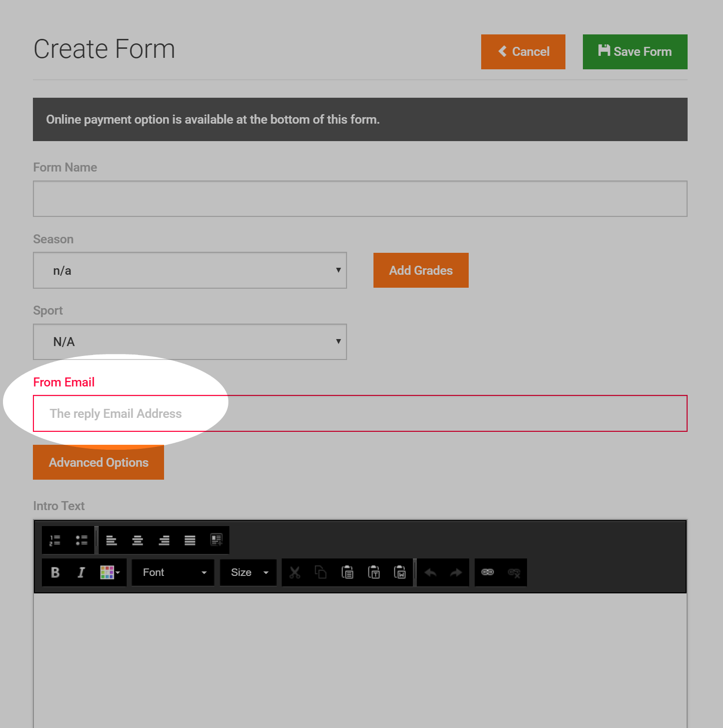Focus the Form Name input field
Screen dimensions: 723x728
360,198
